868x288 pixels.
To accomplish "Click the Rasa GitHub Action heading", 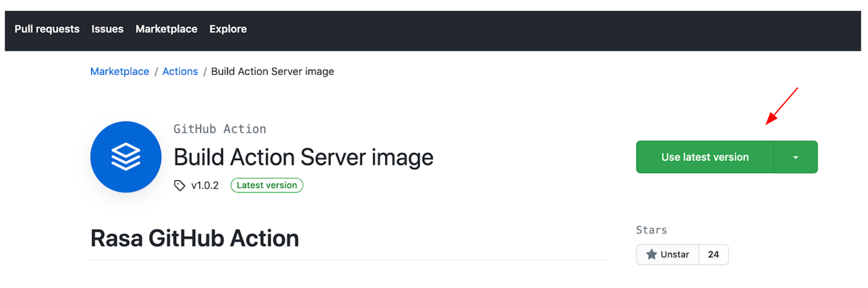I will coord(194,238).
